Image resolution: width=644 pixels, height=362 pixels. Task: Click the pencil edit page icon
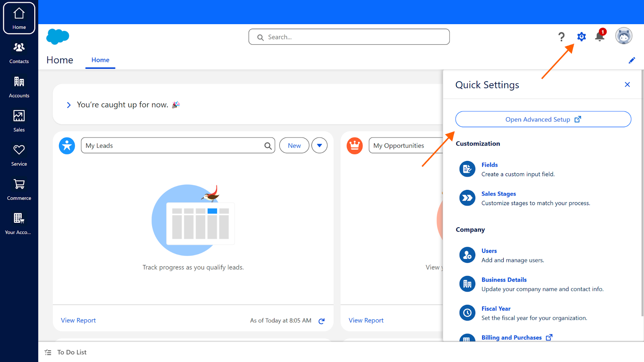[x=632, y=60]
